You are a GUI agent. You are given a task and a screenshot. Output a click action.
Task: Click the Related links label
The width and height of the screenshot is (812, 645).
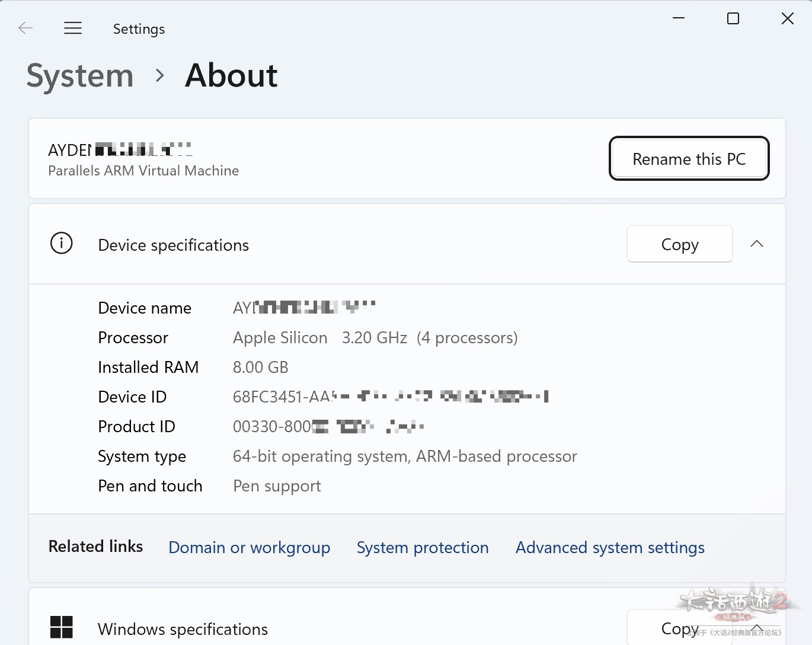point(96,546)
